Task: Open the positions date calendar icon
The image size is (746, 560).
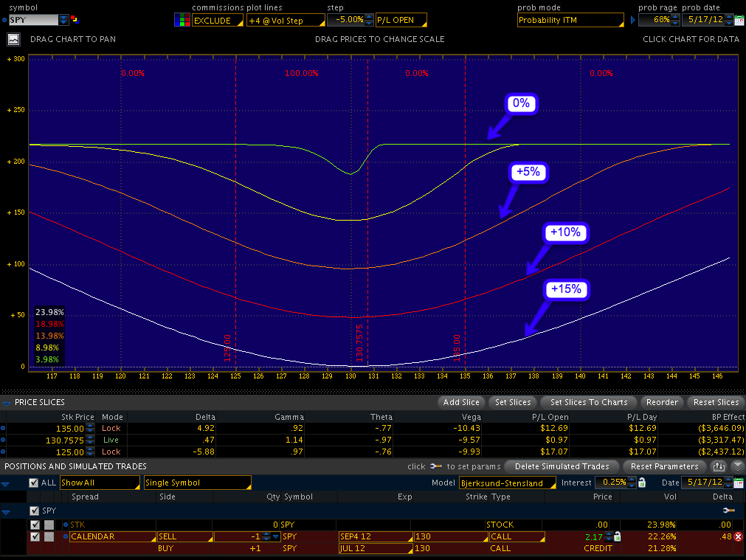Action: [739, 483]
